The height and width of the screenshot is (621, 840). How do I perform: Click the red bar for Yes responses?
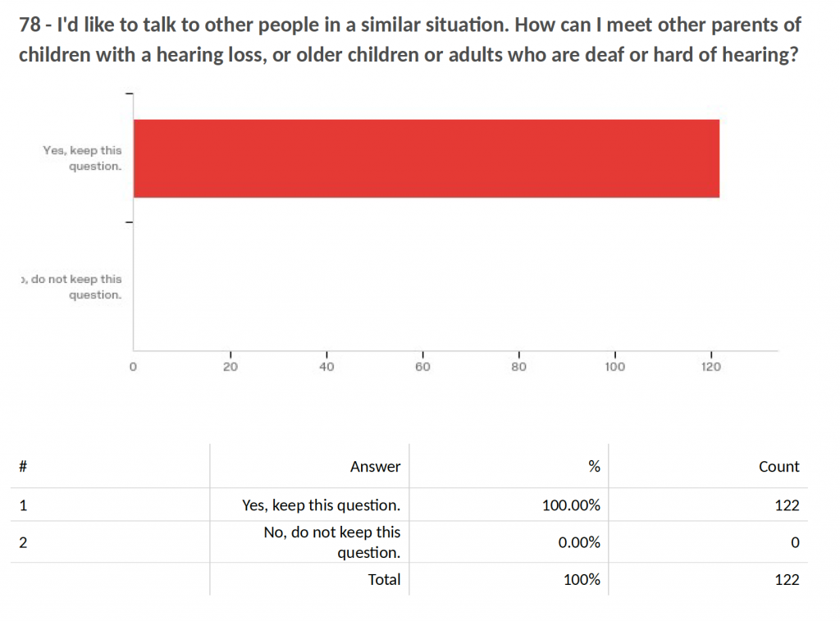[x=427, y=158]
